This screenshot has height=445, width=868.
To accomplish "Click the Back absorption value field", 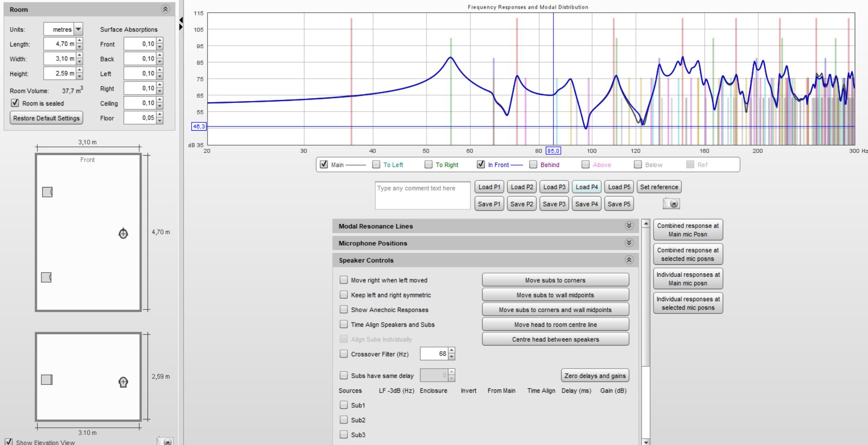I will 140,59.
